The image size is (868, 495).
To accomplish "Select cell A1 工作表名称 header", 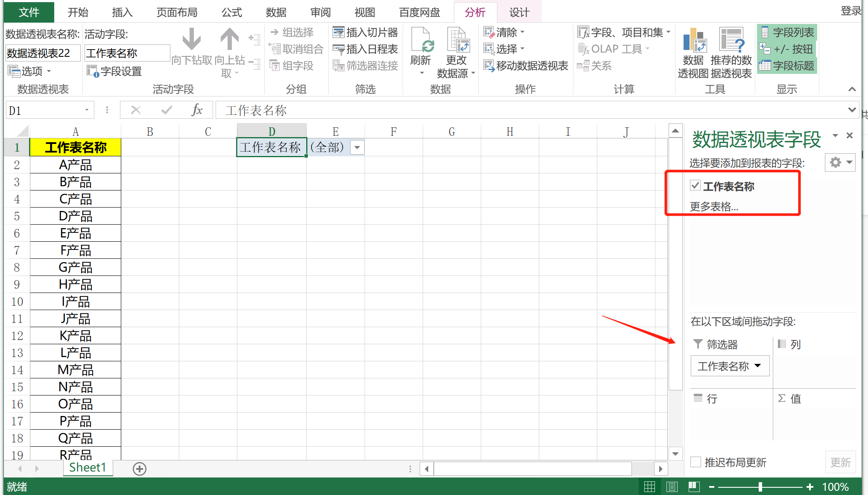I will [x=76, y=147].
